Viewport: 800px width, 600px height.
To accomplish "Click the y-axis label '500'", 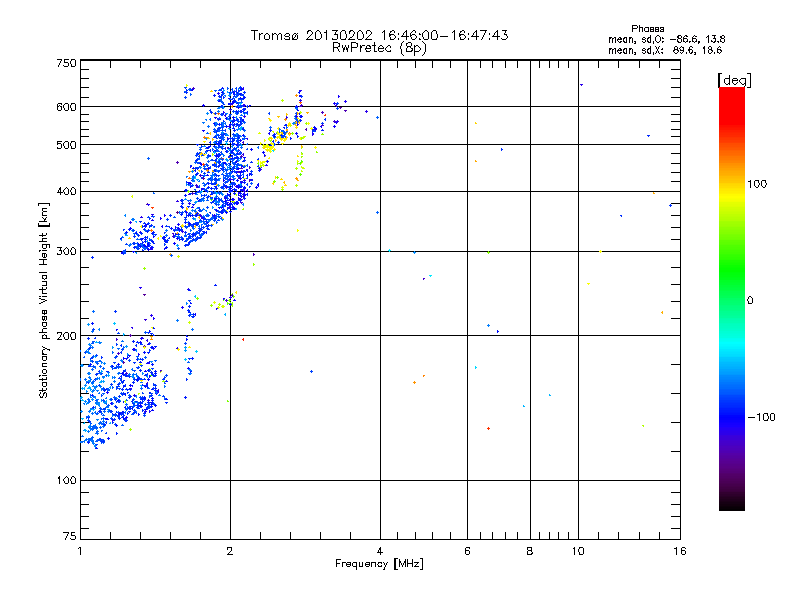I will coord(66,145).
